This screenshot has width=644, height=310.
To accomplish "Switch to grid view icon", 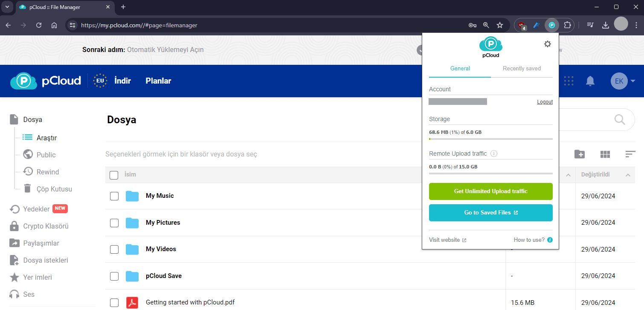I will click(605, 154).
